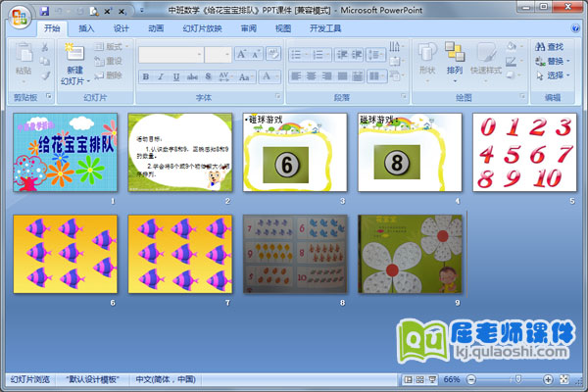588x392 pixels.
Task: Switch to the Design (设计) tab
Action: [x=121, y=28]
